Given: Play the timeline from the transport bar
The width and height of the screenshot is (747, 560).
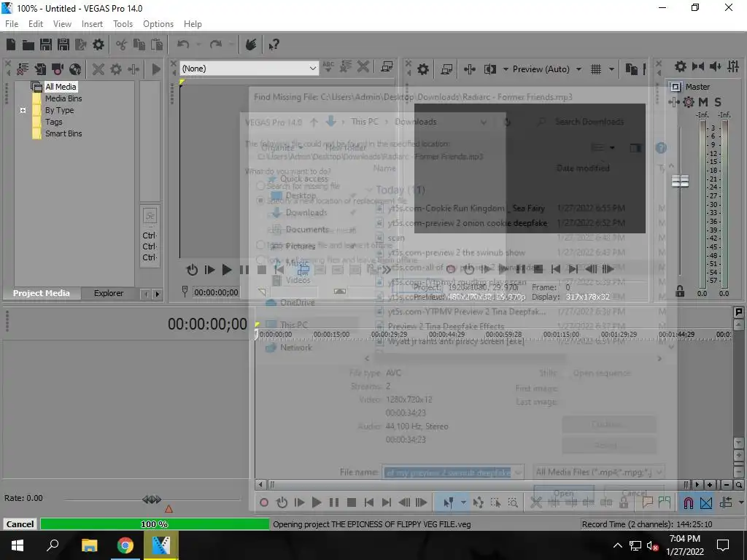Looking at the screenshot, I should (x=317, y=502).
